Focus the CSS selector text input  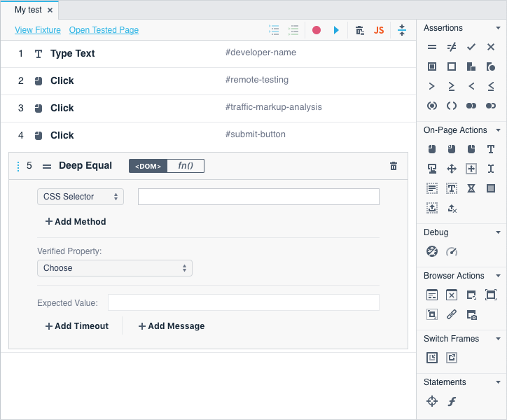pos(258,197)
